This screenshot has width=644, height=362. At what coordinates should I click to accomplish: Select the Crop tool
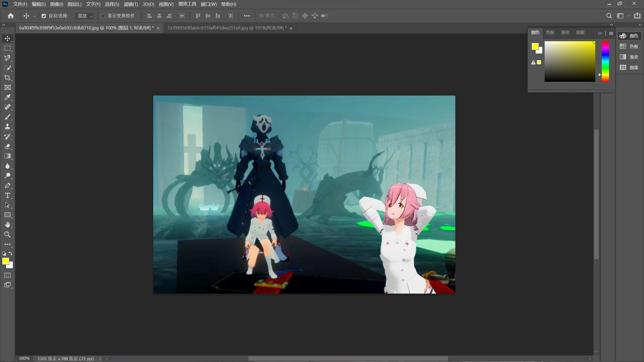[x=8, y=78]
